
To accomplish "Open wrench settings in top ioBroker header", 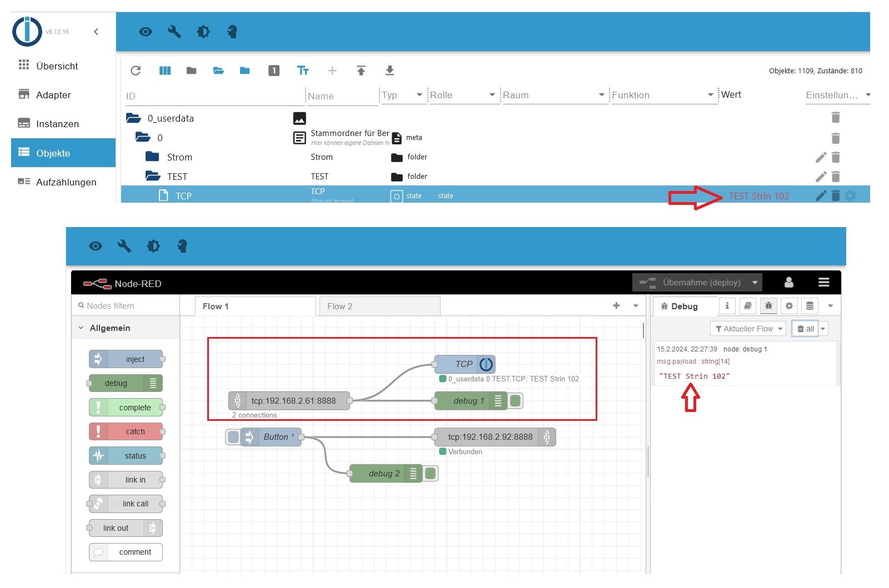I will point(174,32).
